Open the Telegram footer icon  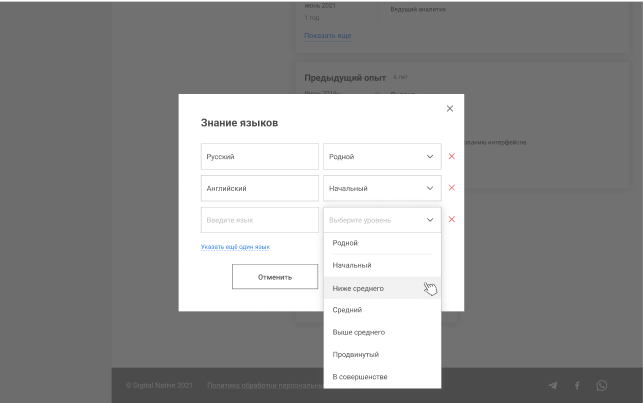(x=553, y=385)
